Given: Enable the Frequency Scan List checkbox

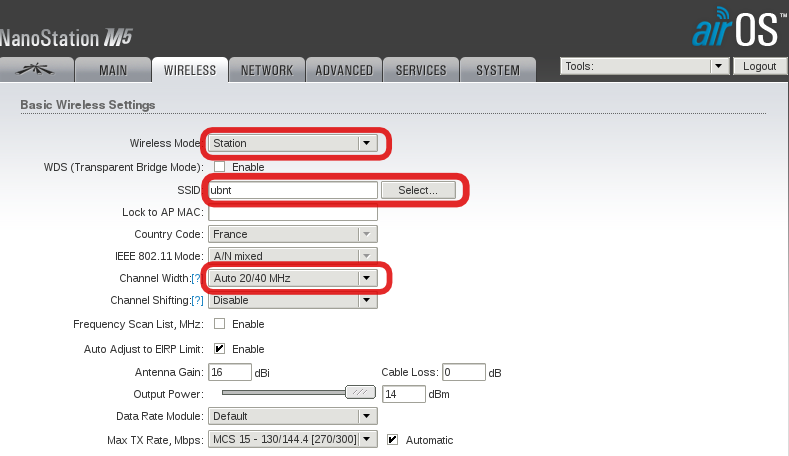Looking at the screenshot, I should click(x=219, y=324).
